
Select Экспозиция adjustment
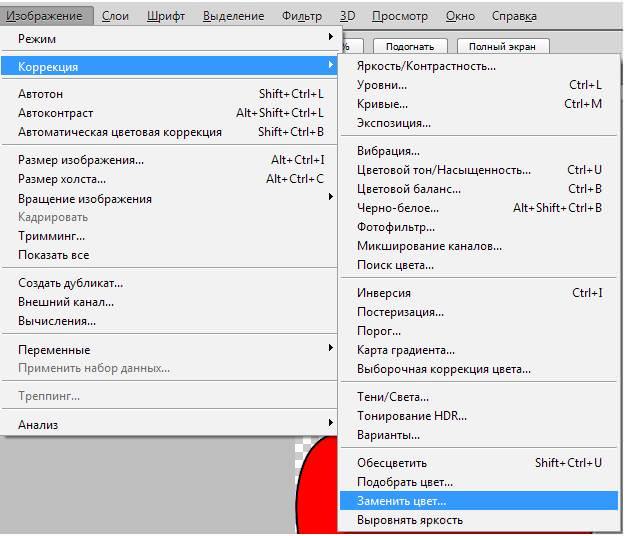tap(478, 123)
